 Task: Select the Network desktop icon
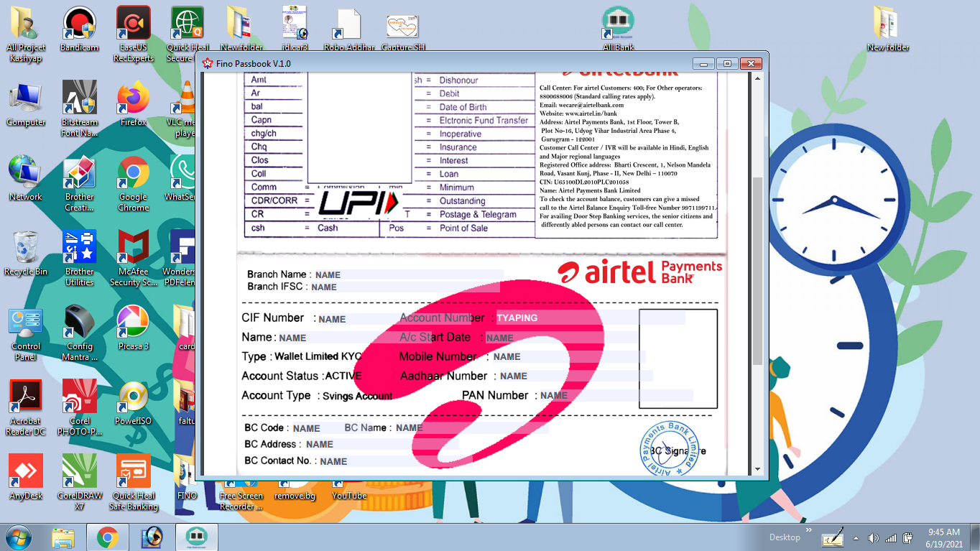tap(26, 178)
